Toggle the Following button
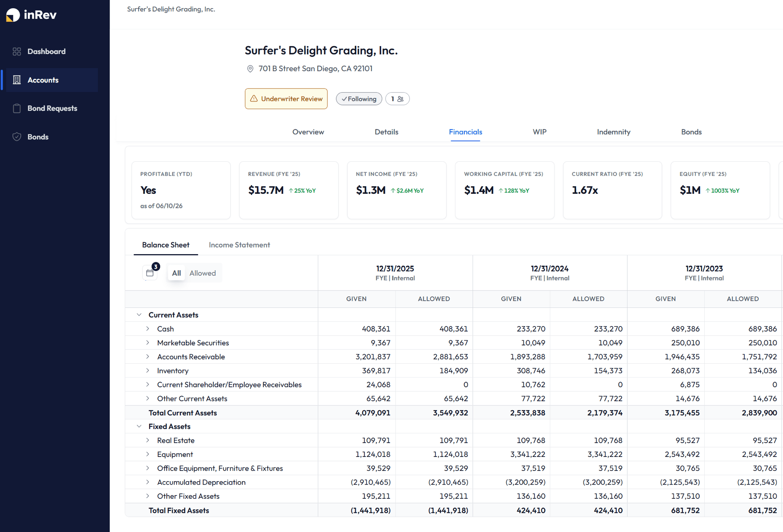Screen dimensions: 783x532 [x=359, y=99]
